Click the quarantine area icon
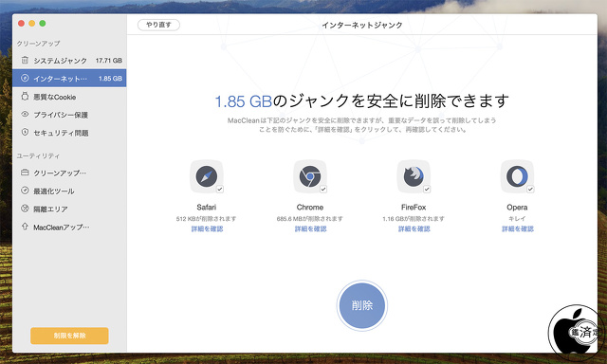The height and width of the screenshot is (364, 607). [25, 209]
